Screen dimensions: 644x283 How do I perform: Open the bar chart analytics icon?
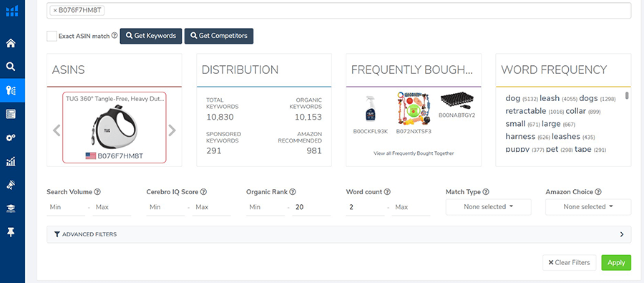(11, 162)
